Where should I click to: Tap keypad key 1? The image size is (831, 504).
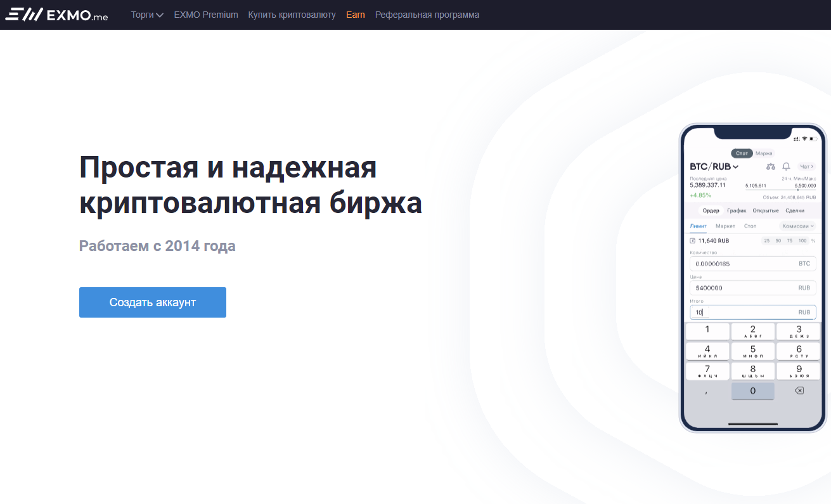click(x=707, y=331)
